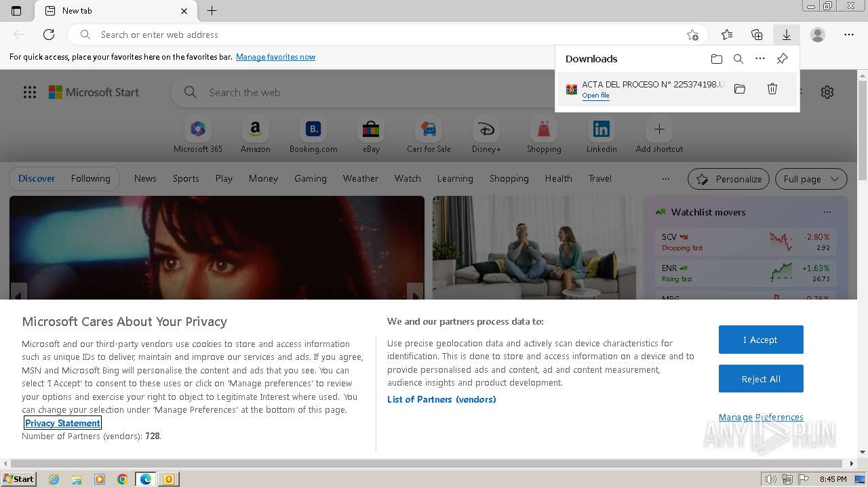Focus the address bar input
The width and height of the screenshot is (868, 488).
[388, 35]
